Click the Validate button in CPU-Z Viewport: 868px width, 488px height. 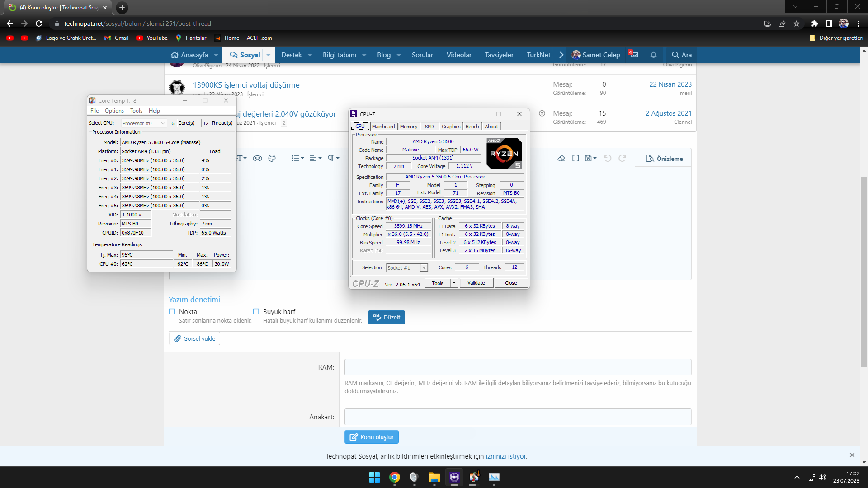pyautogui.click(x=476, y=283)
